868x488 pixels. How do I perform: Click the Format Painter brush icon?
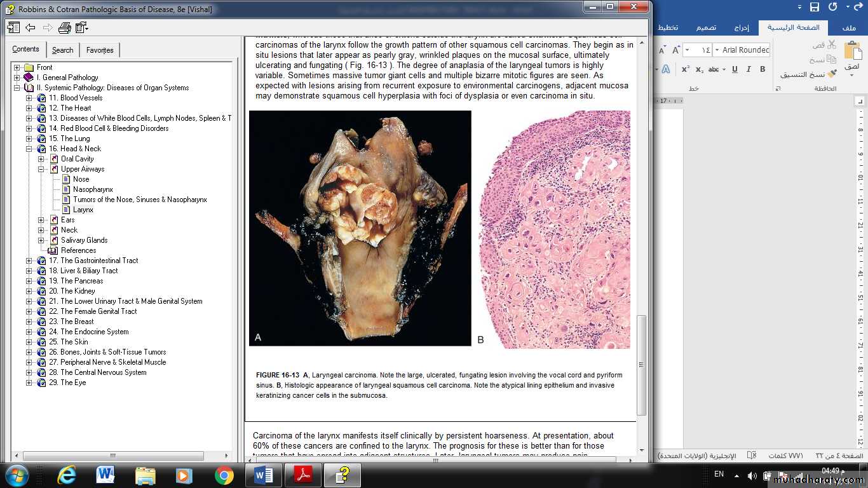click(832, 74)
